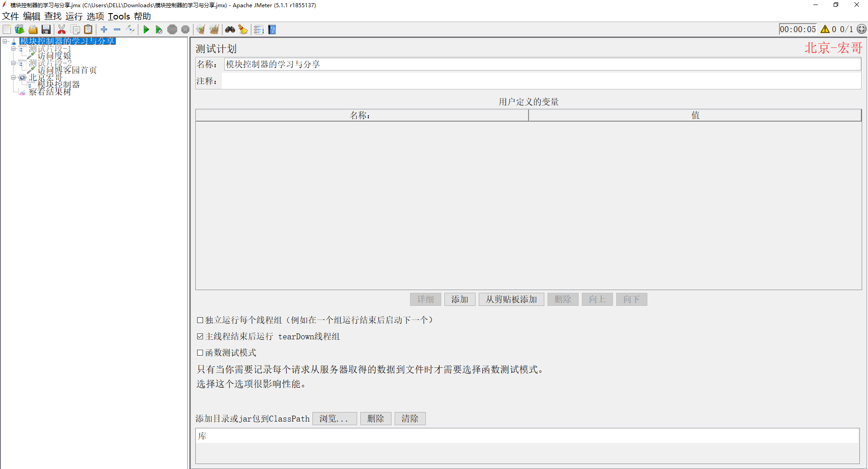Click the Stop test icon

(x=172, y=29)
